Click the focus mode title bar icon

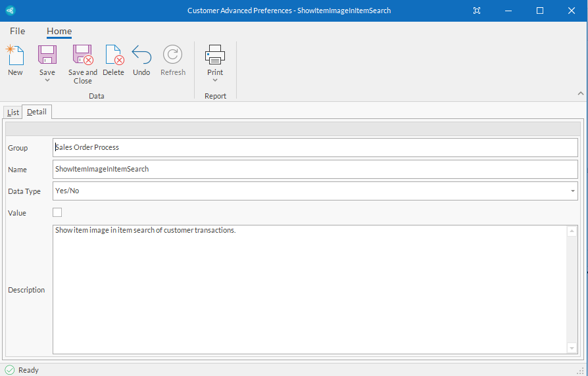point(477,11)
